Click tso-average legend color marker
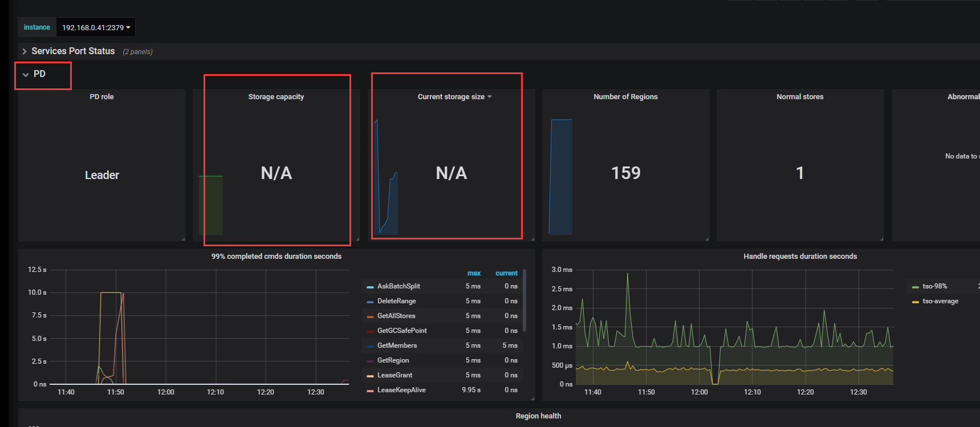The width and height of the screenshot is (980, 427). pos(915,302)
